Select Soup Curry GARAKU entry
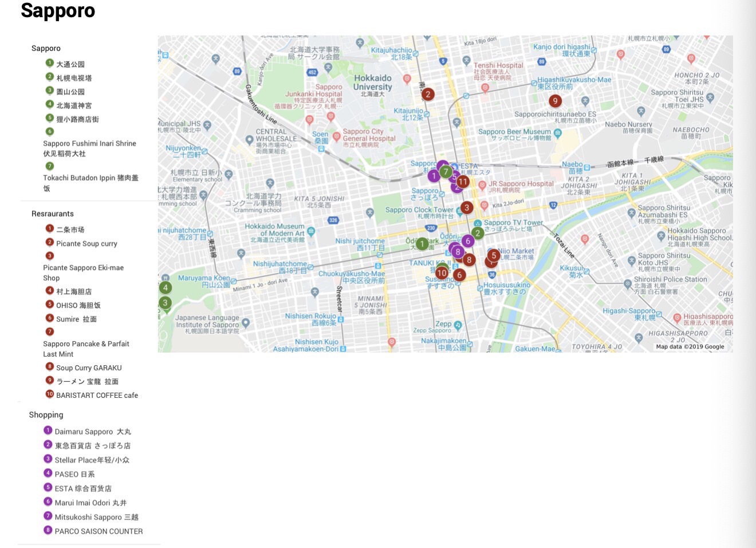 [x=89, y=368]
